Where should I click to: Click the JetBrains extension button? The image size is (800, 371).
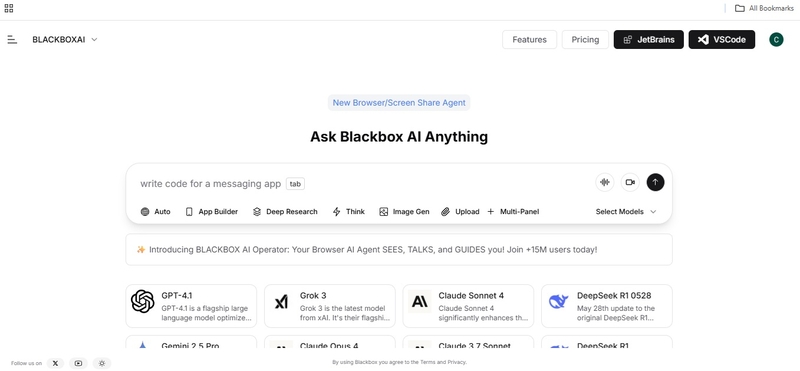click(x=648, y=39)
